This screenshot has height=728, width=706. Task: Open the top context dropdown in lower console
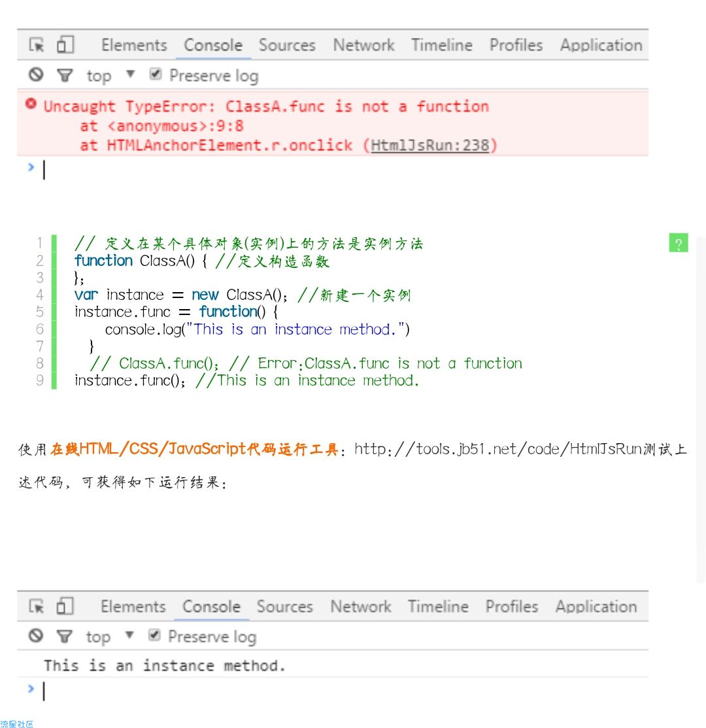tap(110, 636)
